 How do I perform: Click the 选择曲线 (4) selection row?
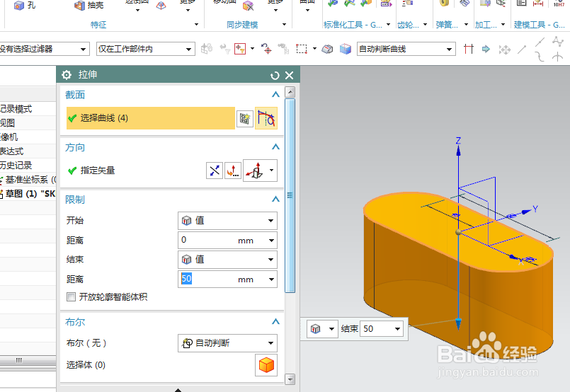pos(151,118)
